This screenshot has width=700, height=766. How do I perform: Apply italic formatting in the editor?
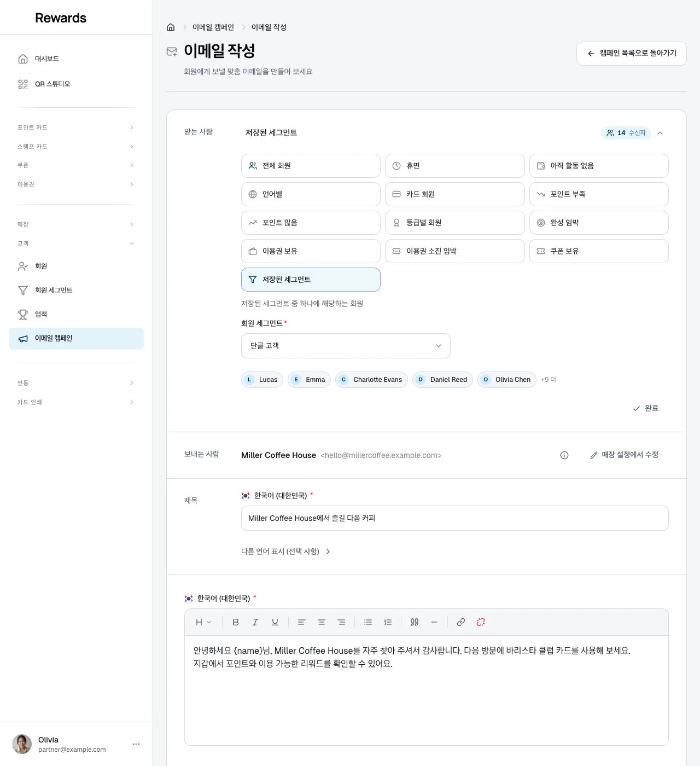[x=255, y=622]
